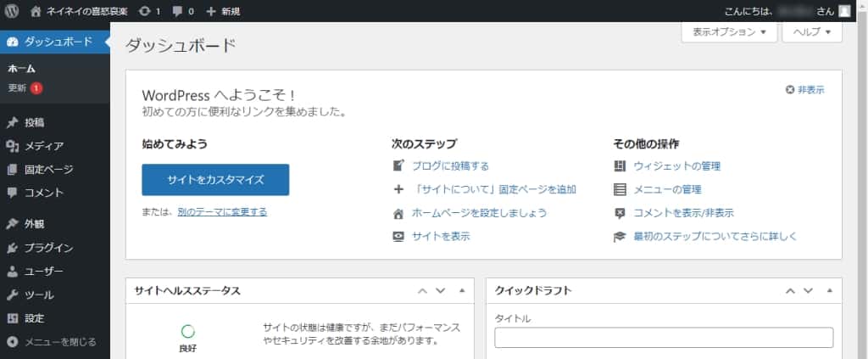Click the メディア icon in sidebar
The height and width of the screenshot is (359, 868).
coord(12,146)
